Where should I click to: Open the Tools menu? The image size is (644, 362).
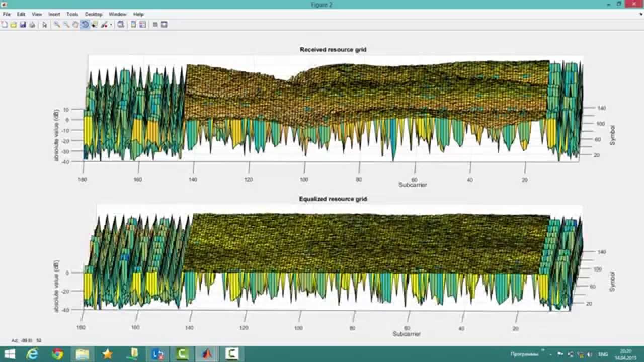pos(72,15)
